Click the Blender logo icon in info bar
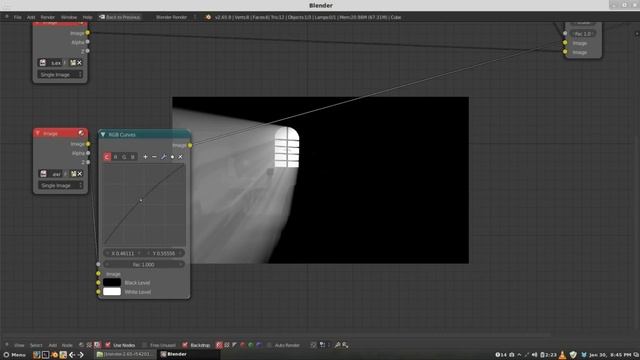The width and height of the screenshot is (640, 360). (x=208, y=17)
